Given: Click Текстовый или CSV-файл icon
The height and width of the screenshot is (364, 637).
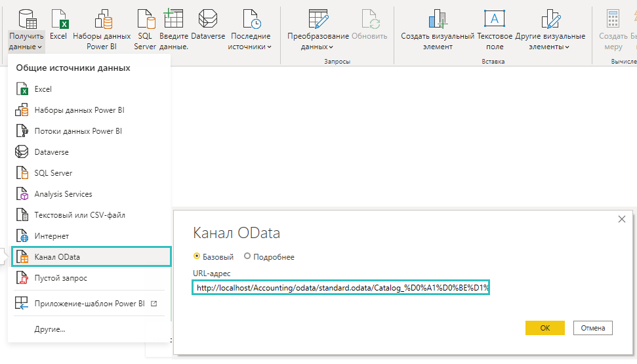Looking at the screenshot, I should (x=22, y=214).
